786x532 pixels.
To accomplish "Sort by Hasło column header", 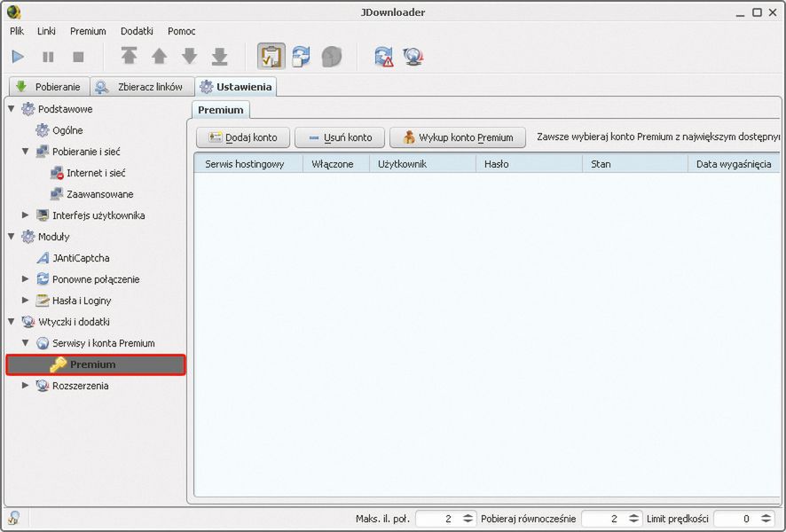I will click(529, 164).
